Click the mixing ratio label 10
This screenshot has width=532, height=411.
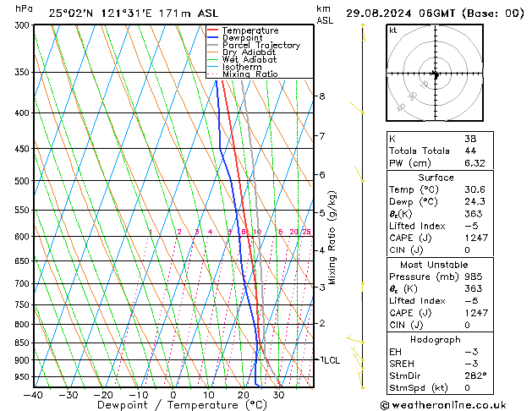(257, 232)
